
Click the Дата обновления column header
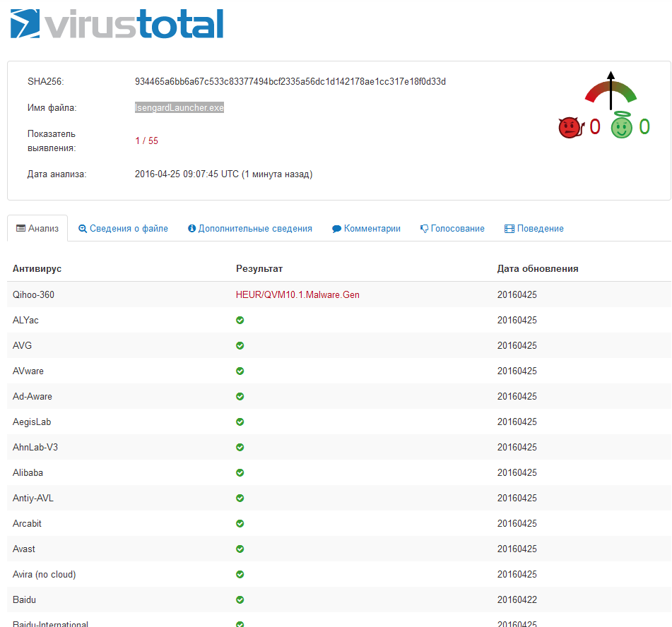[538, 268]
